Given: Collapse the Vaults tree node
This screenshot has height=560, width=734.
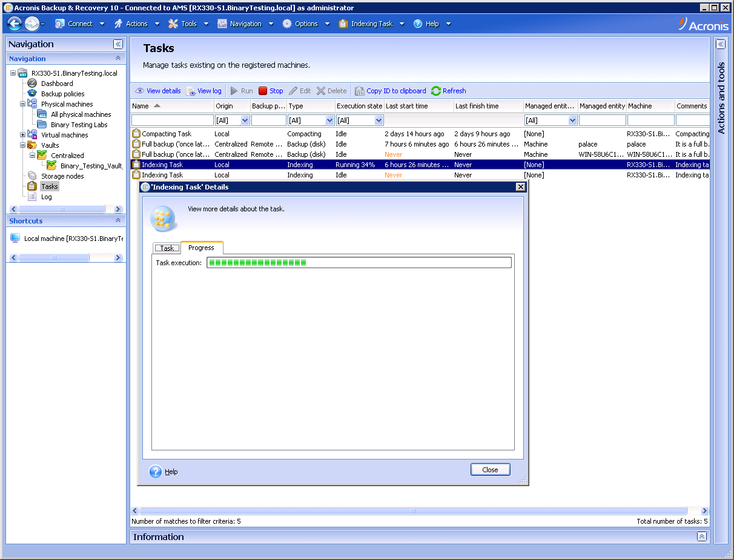Looking at the screenshot, I should [x=22, y=145].
